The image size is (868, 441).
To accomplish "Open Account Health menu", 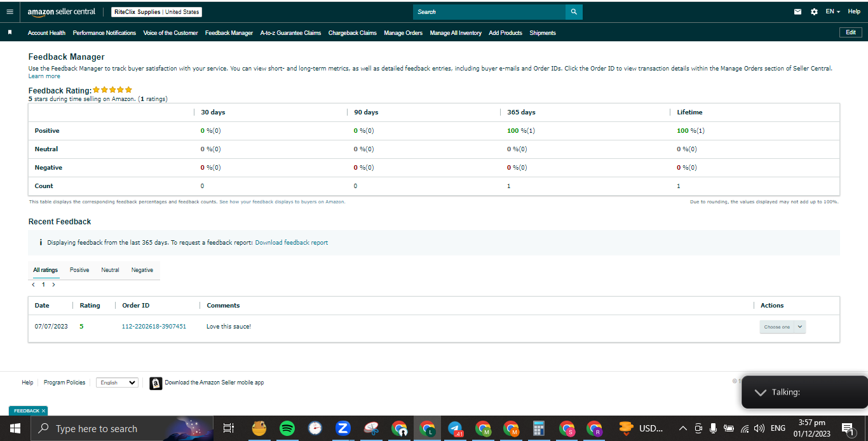I will pos(46,32).
